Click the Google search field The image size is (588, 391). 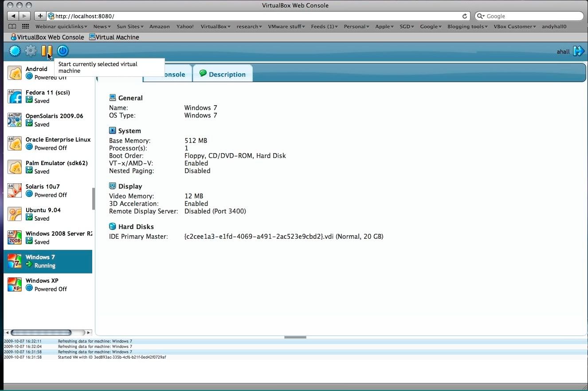tap(529, 16)
